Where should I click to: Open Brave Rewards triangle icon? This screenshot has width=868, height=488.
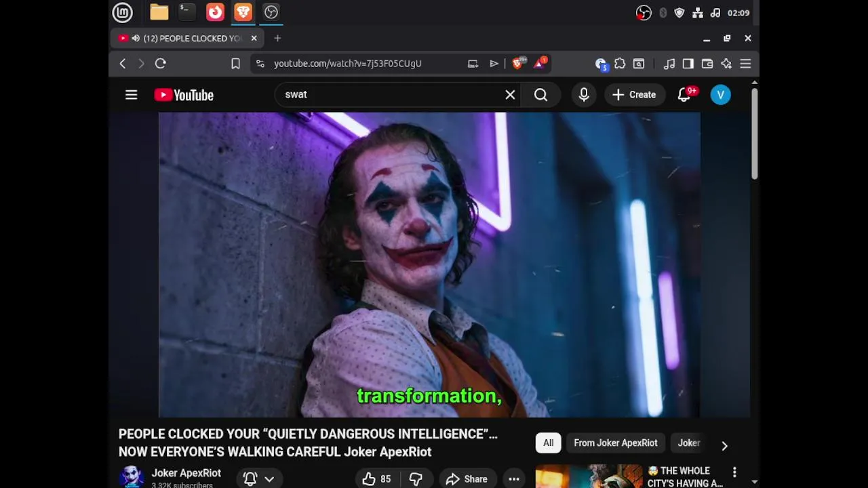pyautogui.click(x=540, y=63)
